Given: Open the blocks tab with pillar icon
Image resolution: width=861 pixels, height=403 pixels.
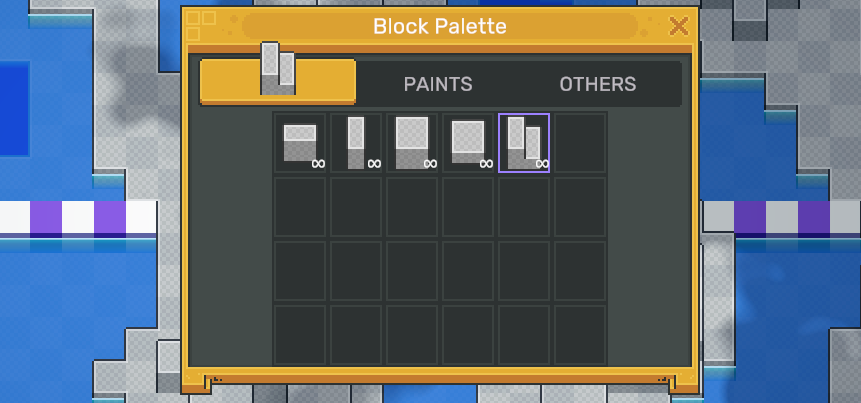Looking at the screenshot, I should pyautogui.click(x=278, y=82).
